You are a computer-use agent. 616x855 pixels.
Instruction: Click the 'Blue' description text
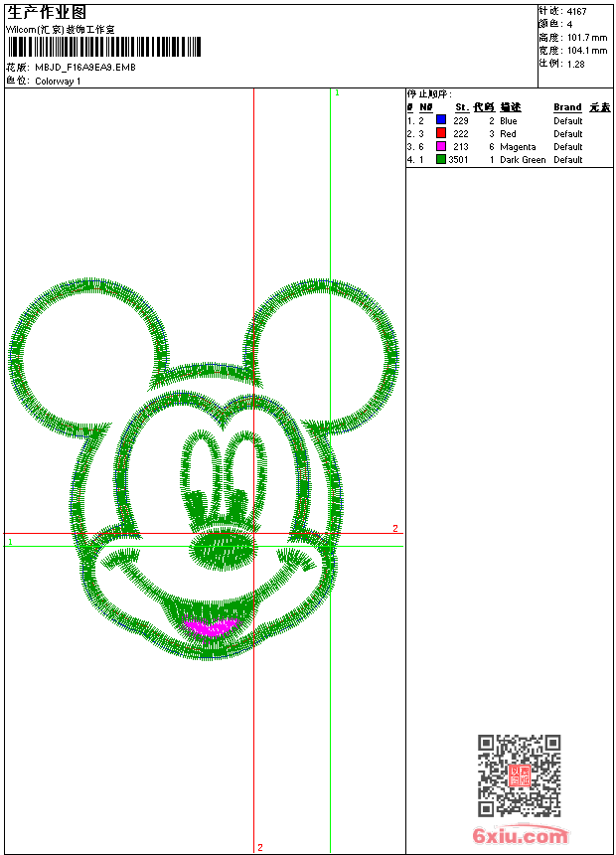[509, 121]
